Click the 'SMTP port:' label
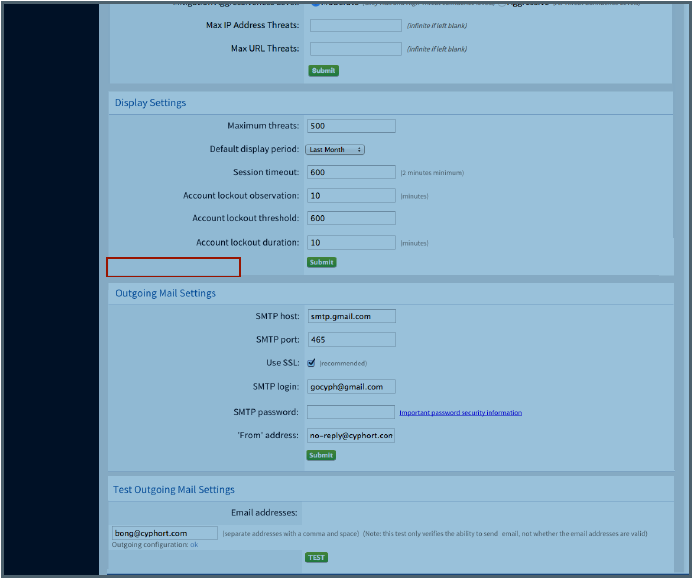 pyautogui.click(x=278, y=339)
